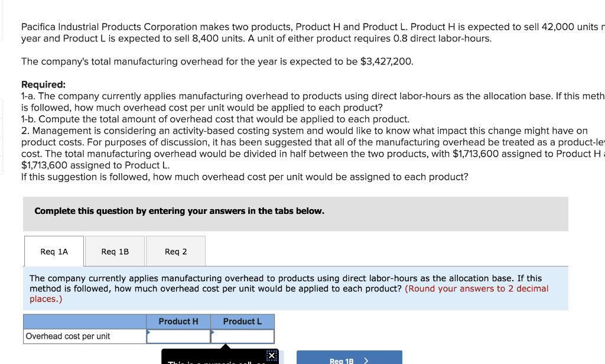
Task: Switch to the Req 1B tab
Action: 115,251
